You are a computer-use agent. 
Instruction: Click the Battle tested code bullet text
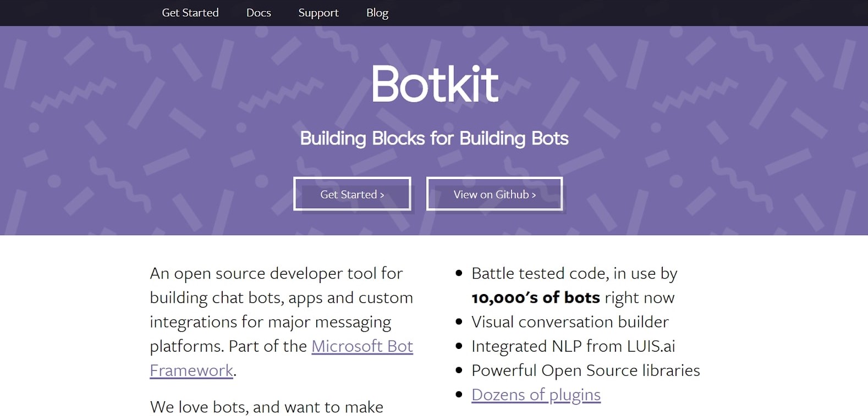coord(574,274)
